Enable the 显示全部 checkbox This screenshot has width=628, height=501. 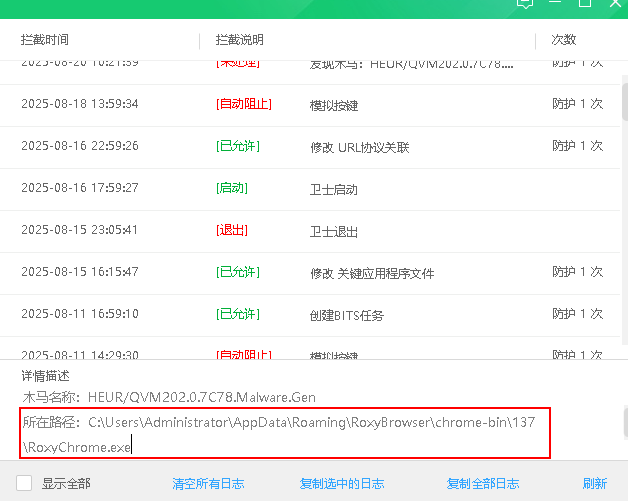coord(26,483)
